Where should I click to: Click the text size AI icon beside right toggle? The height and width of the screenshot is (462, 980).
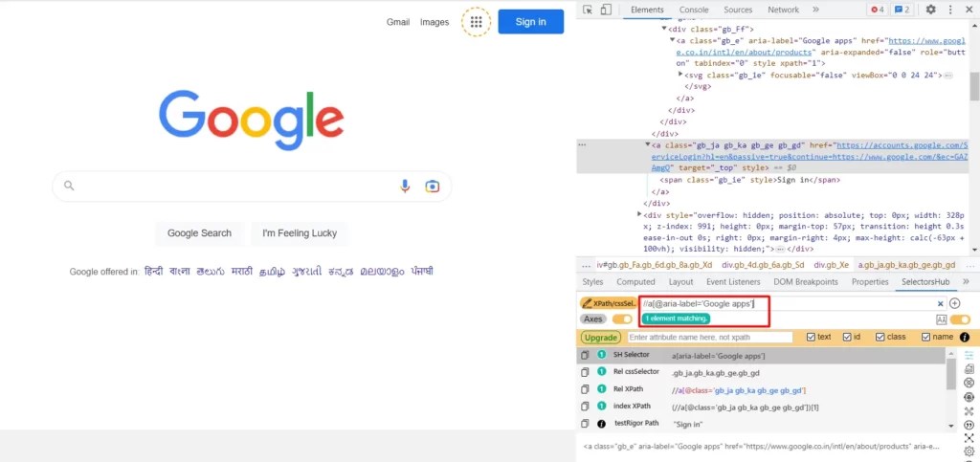[942, 319]
